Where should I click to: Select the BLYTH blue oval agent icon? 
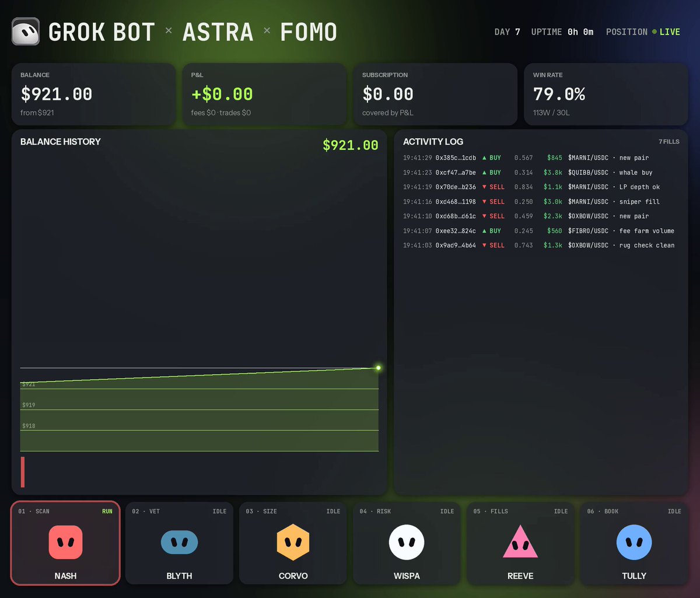click(x=179, y=542)
